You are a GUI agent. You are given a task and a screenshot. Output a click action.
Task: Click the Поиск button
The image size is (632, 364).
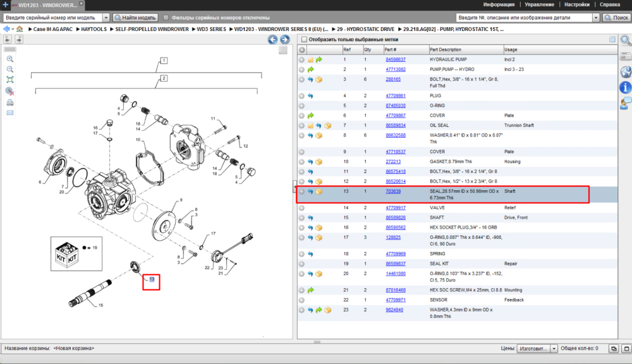tap(616, 18)
